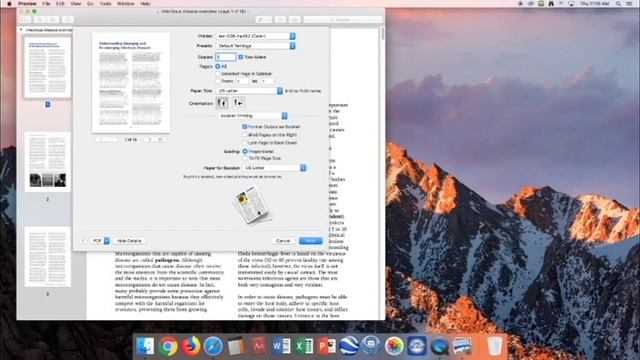Select the All pages radio button
The image size is (640, 360).
click(218, 66)
